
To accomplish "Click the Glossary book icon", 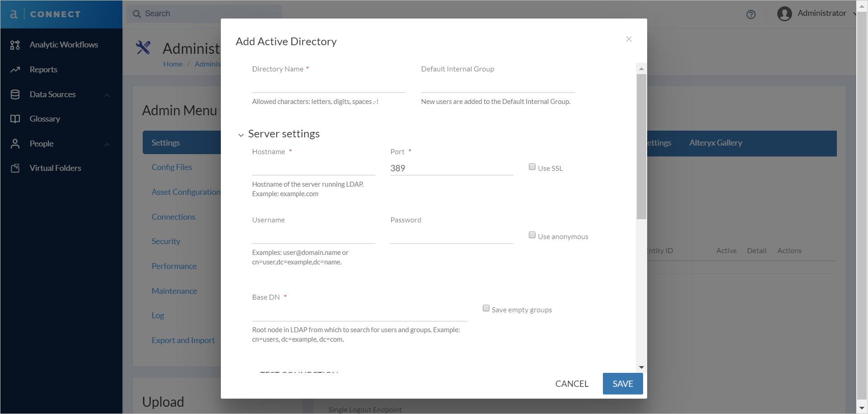I will point(15,119).
